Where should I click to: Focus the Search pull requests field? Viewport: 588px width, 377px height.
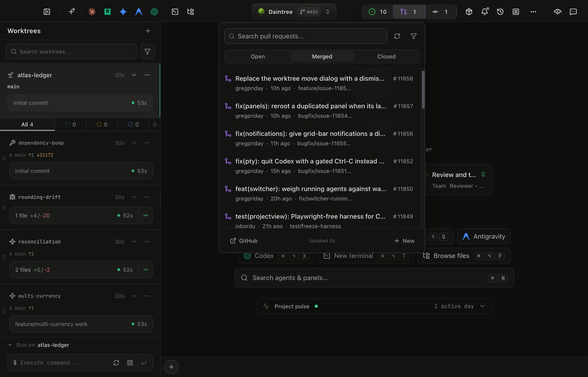click(x=305, y=36)
